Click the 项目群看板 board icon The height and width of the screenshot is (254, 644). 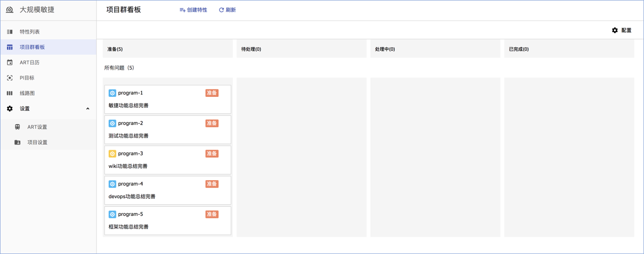10,47
